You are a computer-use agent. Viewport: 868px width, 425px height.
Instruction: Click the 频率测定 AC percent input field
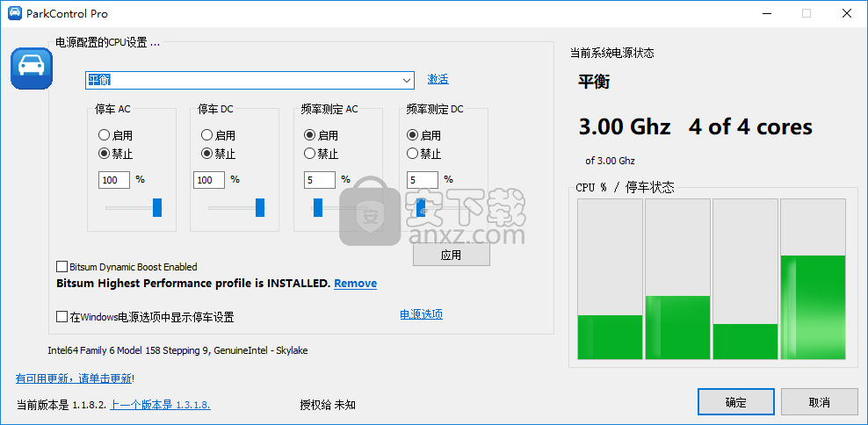tap(320, 180)
